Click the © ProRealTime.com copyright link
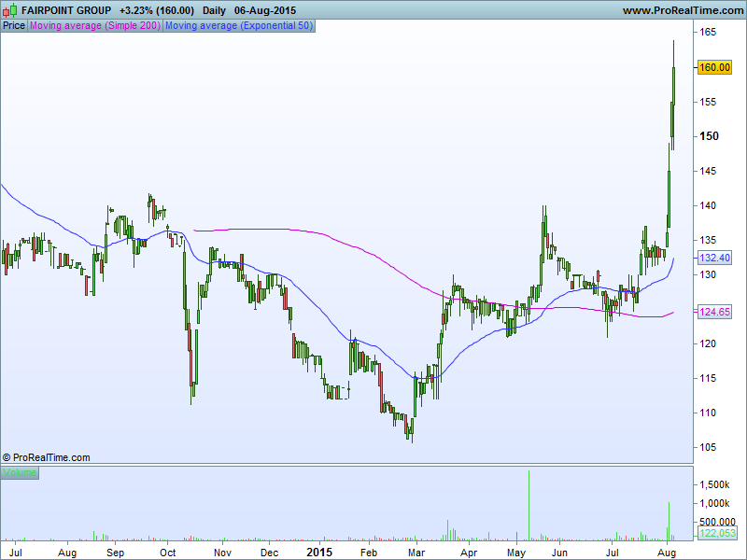 [46, 457]
